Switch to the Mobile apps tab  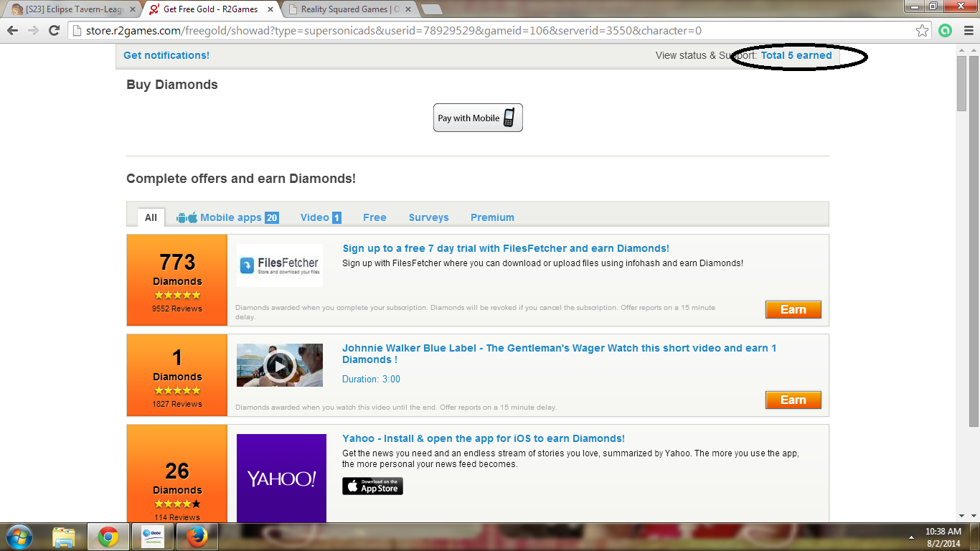click(x=227, y=217)
